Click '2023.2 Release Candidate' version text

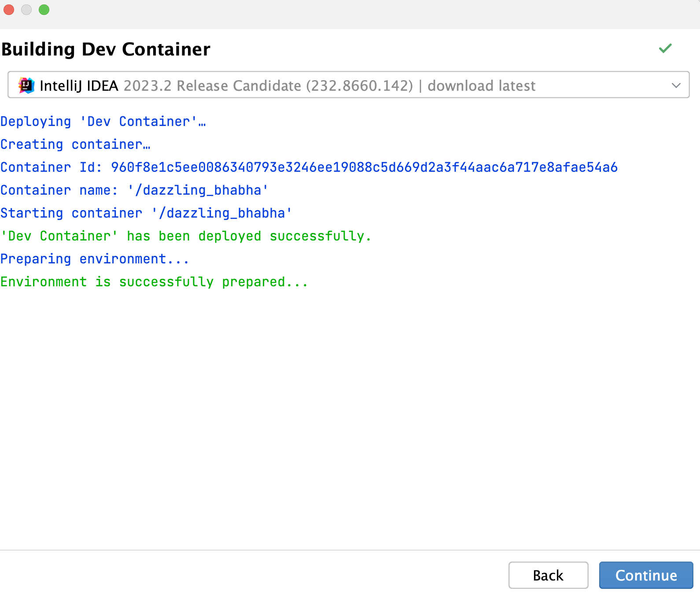(212, 85)
